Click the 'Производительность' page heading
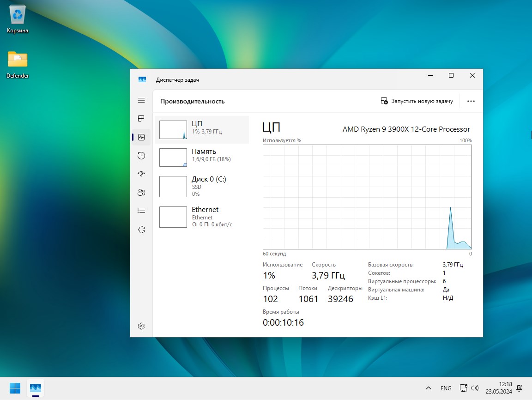This screenshot has height=400, width=532. [x=193, y=101]
